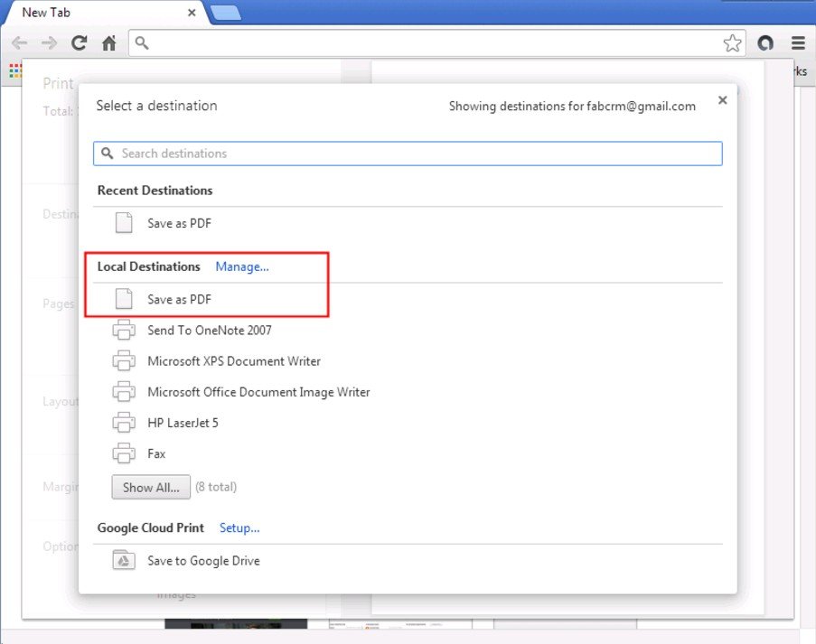Click the page icon for Save as PDF under Recent Destinations

[124, 222]
